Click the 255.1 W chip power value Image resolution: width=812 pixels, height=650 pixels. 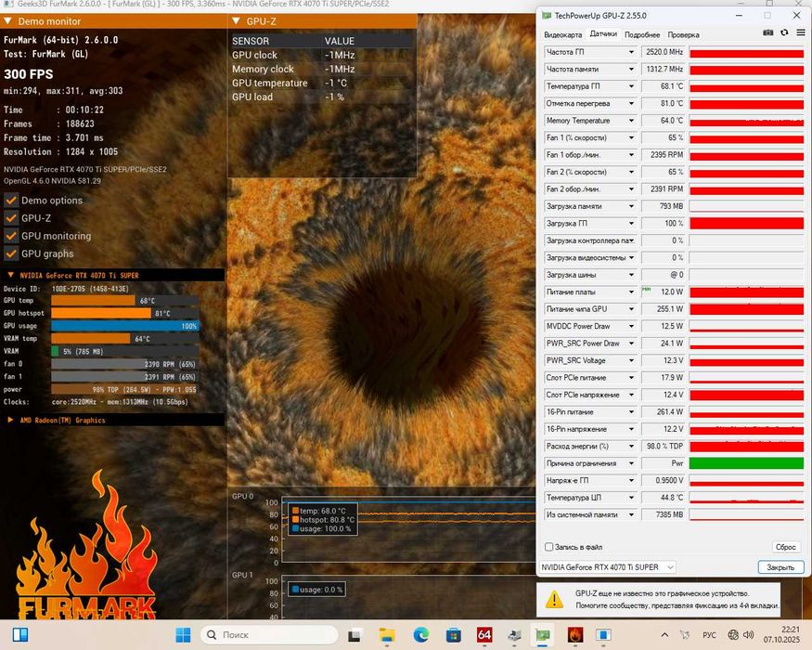[x=664, y=309]
